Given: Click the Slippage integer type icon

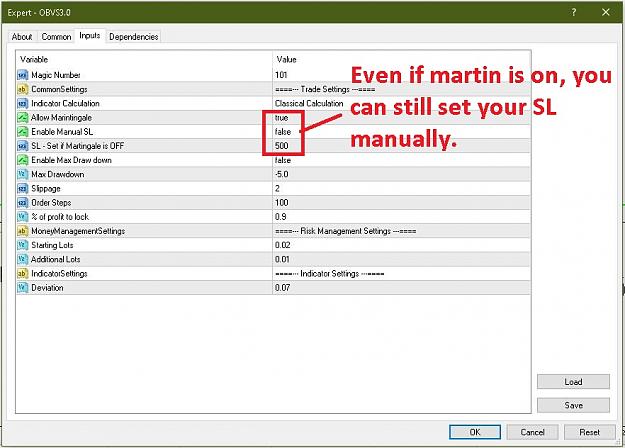Looking at the screenshot, I should click(23, 189).
